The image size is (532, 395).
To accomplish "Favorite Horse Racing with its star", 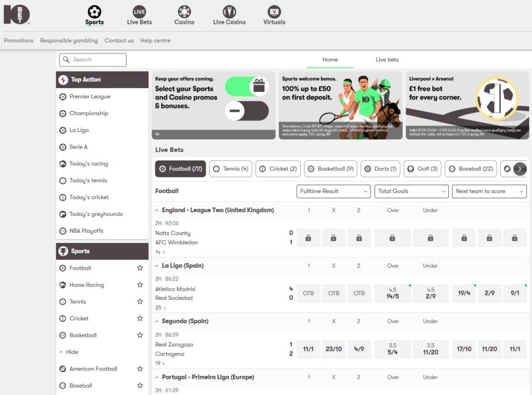I will click(140, 285).
